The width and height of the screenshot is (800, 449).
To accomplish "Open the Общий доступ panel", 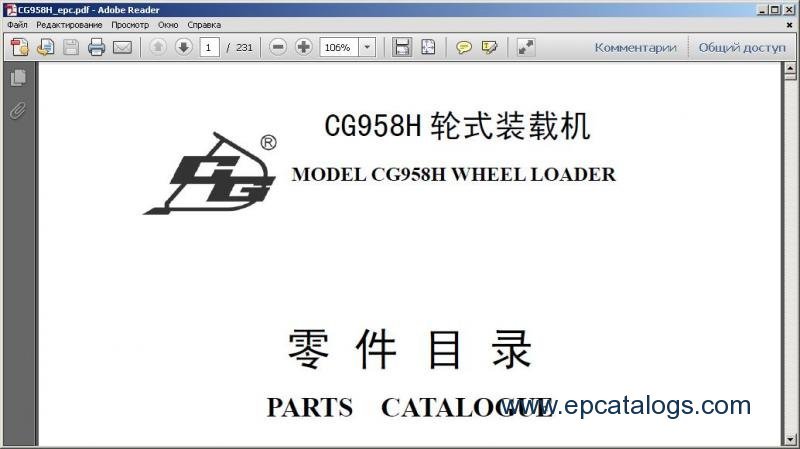I will pyautogui.click(x=742, y=47).
